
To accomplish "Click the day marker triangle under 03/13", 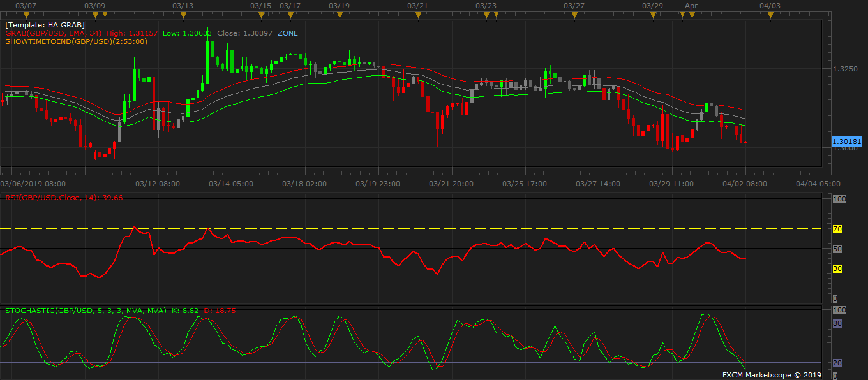I will (x=183, y=15).
